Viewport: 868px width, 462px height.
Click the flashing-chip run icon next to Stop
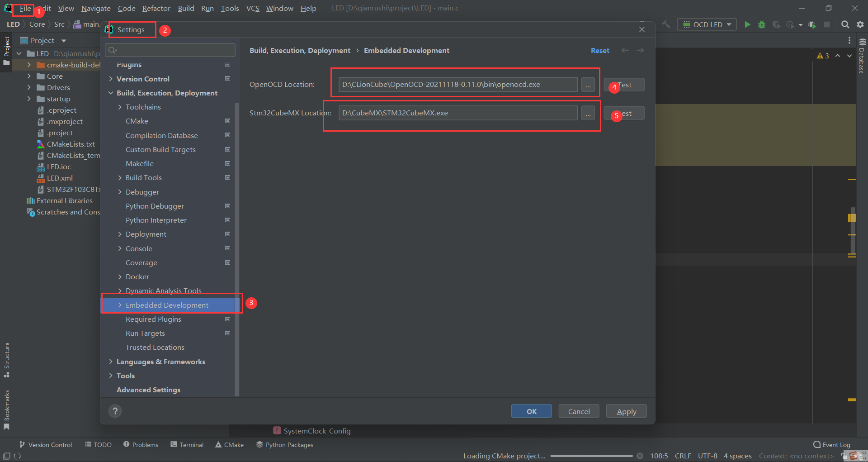click(x=812, y=24)
